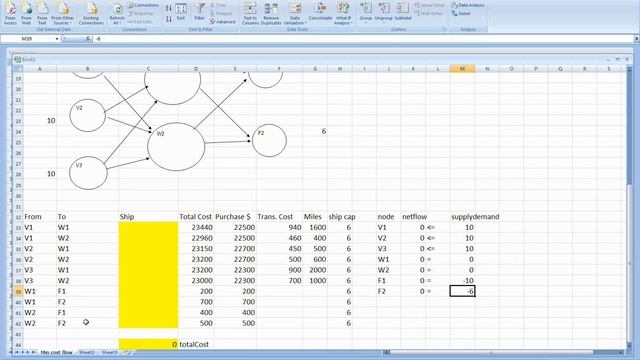Image resolution: width=640 pixels, height=360 pixels.
Task: Click the Name Box showing M39
Action: click(27, 39)
